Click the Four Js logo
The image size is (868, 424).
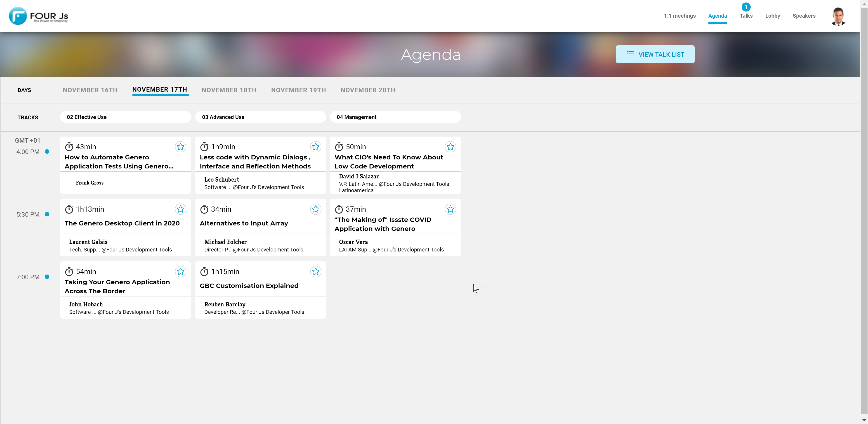(38, 16)
